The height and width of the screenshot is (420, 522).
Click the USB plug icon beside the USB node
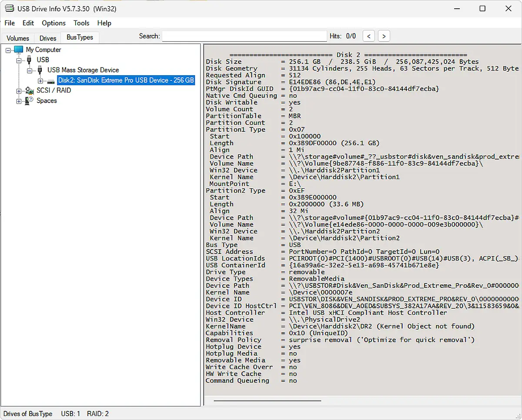point(30,60)
